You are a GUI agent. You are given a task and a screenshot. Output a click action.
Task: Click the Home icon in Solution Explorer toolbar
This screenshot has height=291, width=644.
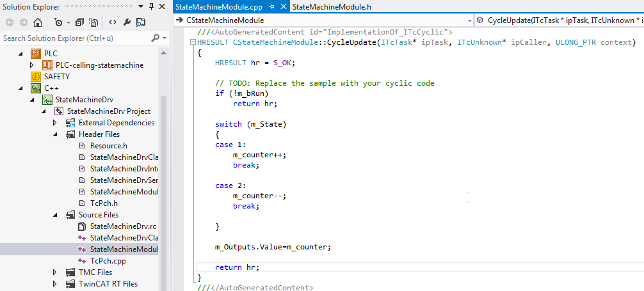(37, 22)
